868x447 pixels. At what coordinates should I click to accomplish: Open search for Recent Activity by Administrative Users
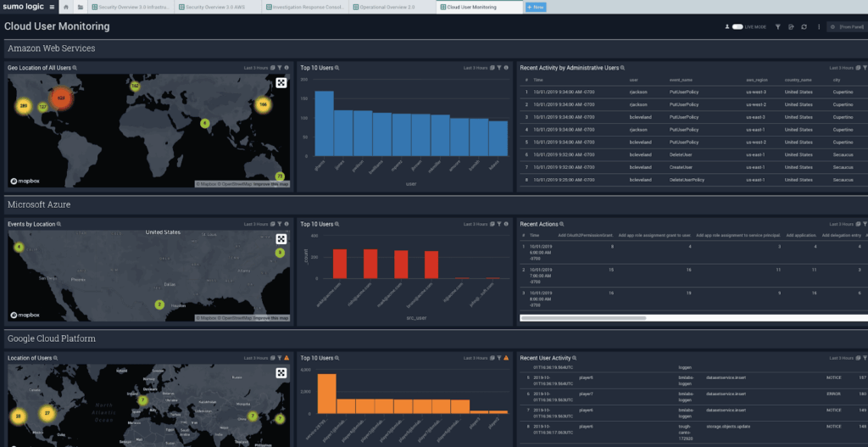623,68
